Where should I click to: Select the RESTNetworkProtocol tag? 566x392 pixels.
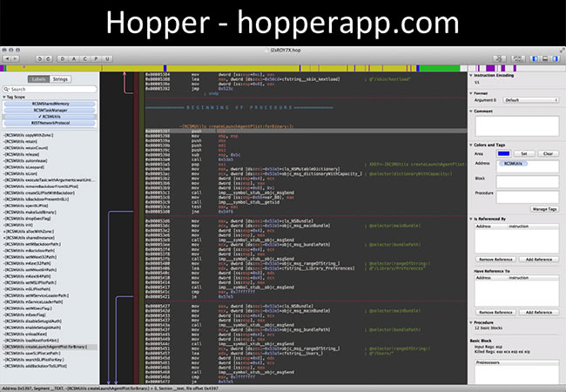coord(51,123)
